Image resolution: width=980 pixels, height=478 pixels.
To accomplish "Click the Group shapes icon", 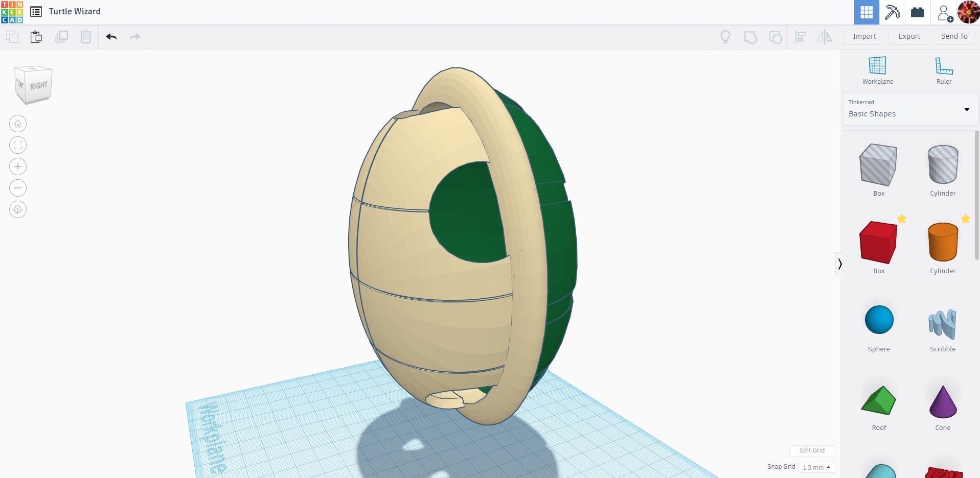I will tap(750, 37).
